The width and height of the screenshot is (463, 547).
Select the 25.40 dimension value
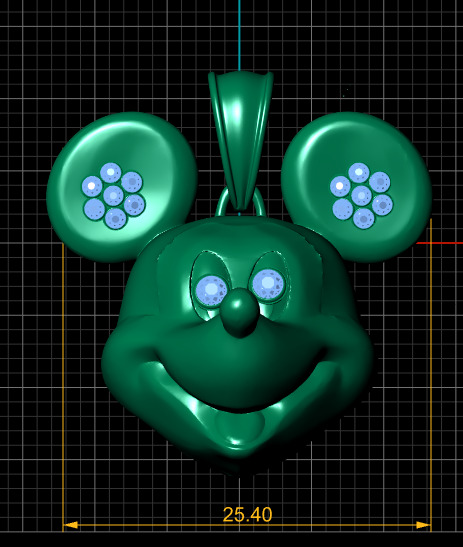pyautogui.click(x=247, y=515)
